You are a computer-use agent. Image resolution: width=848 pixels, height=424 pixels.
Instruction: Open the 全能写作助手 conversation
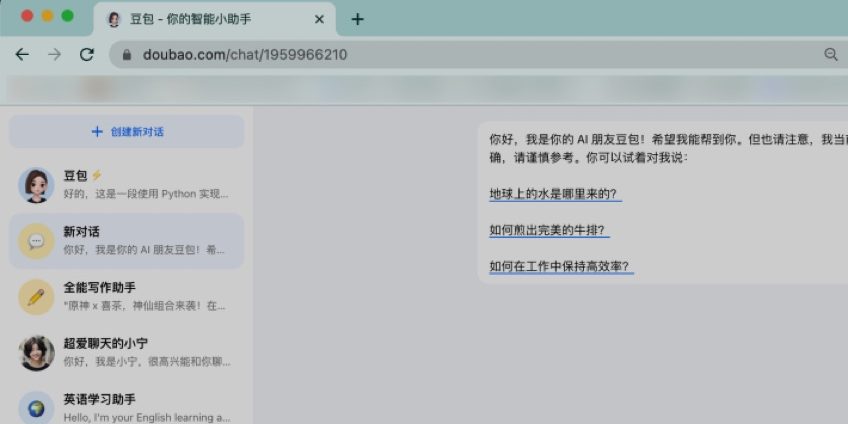145,296
